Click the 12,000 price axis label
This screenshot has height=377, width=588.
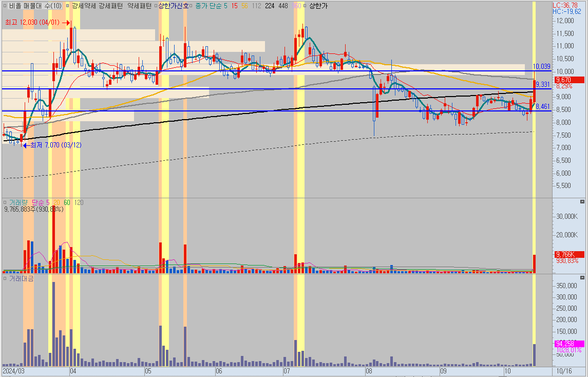coord(565,21)
